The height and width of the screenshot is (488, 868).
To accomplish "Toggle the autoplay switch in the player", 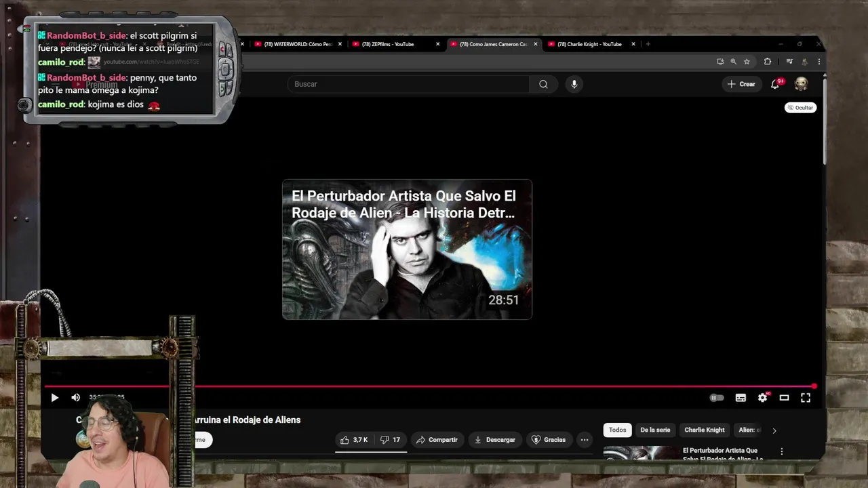I will (x=717, y=398).
